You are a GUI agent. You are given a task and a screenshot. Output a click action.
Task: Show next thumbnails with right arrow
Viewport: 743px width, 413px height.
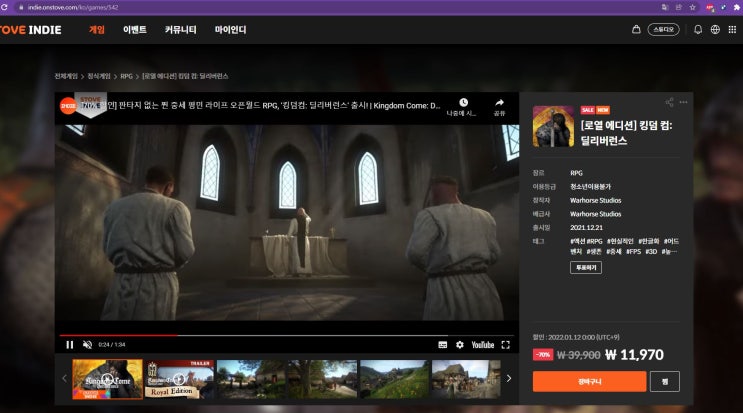(508, 378)
